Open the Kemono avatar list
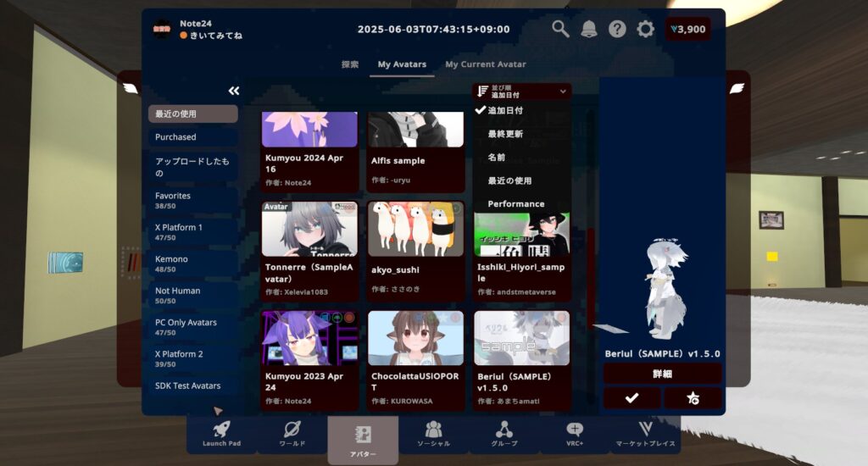The image size is (868, 466). click(x=192, y=264)
